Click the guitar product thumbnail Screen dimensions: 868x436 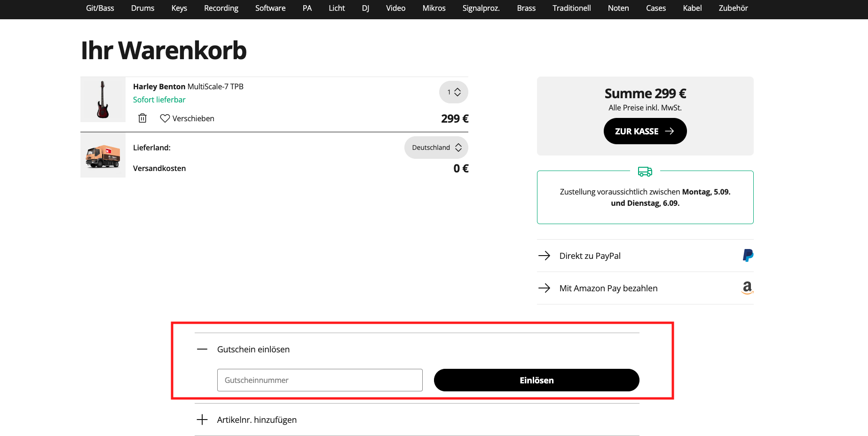103,100
